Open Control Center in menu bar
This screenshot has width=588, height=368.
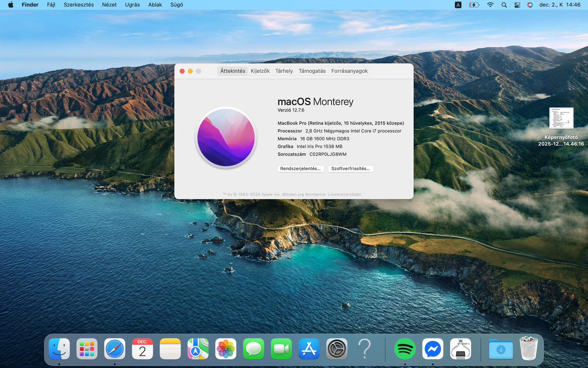(x=517, y=5)
